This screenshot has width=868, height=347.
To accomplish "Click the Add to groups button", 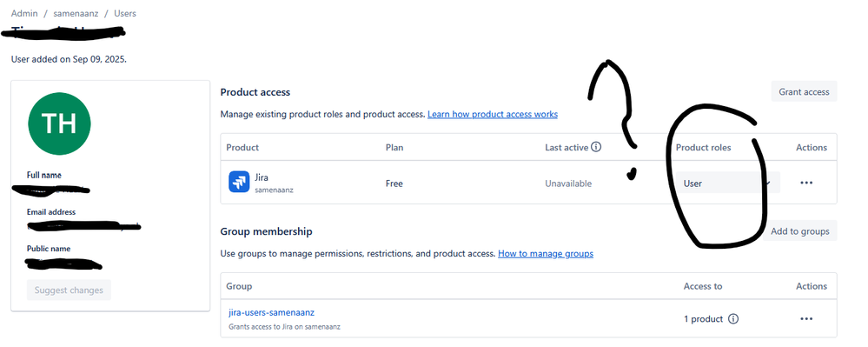I will point(800,231).
